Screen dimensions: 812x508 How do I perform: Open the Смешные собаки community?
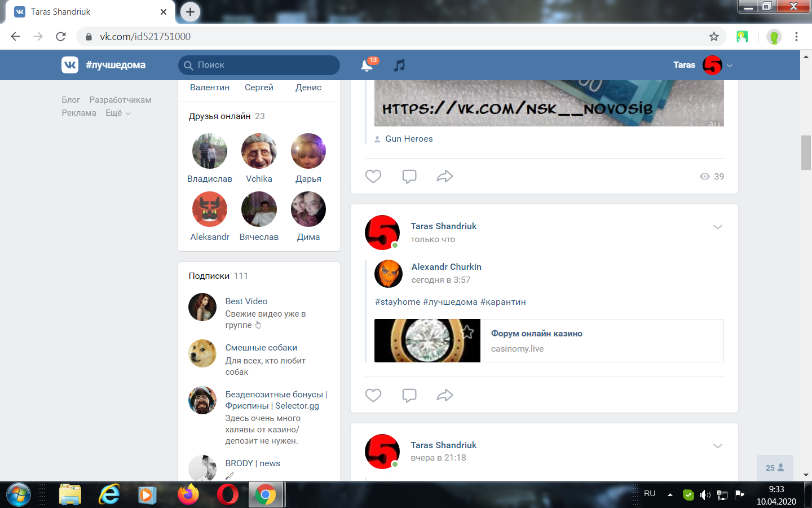261,348
